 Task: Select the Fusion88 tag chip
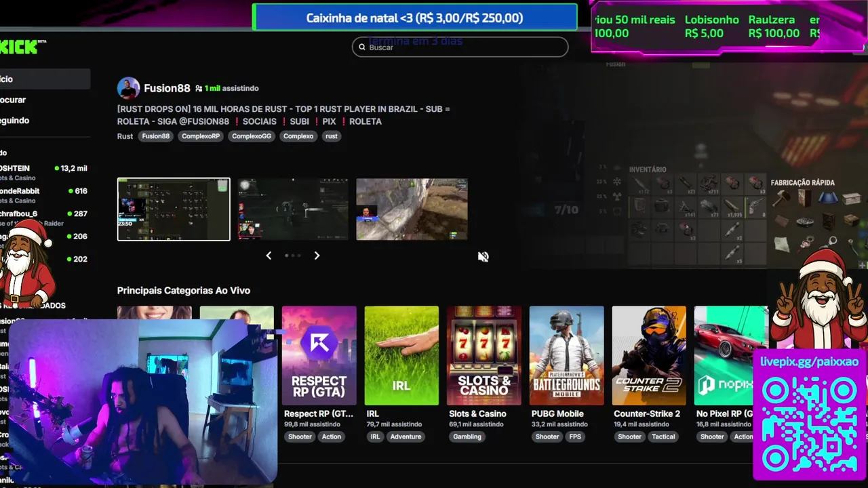click(x=156, y=136)
